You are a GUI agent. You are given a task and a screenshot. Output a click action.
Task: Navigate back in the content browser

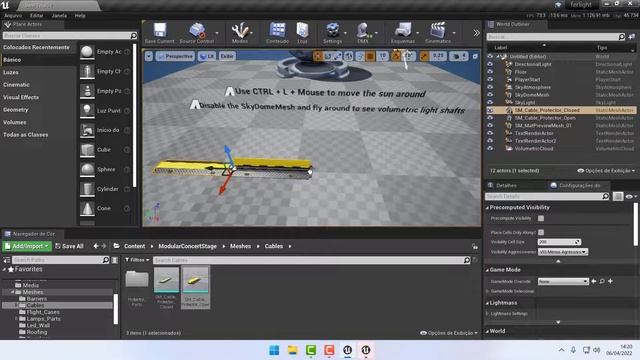[x=96, y=246]
